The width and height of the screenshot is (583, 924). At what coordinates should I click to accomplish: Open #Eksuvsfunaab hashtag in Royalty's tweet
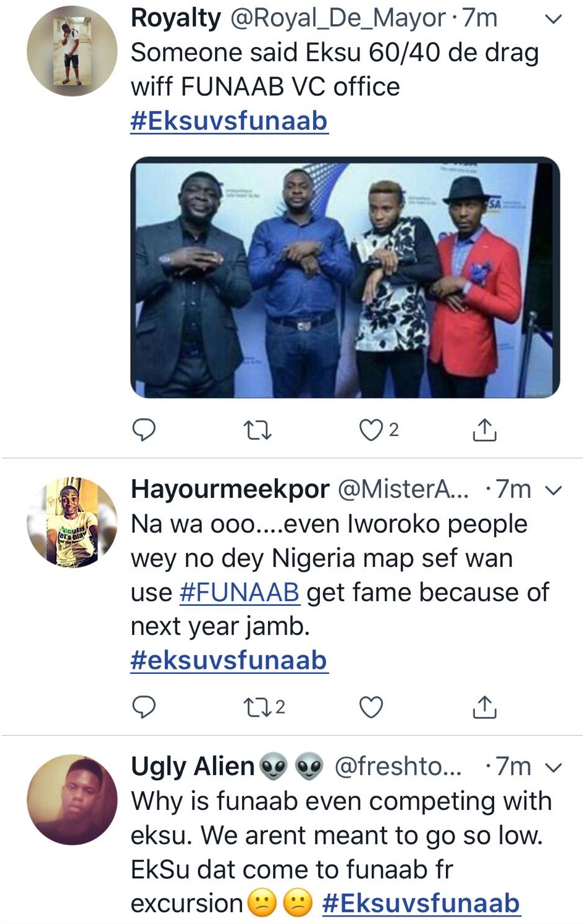[229, 120]
